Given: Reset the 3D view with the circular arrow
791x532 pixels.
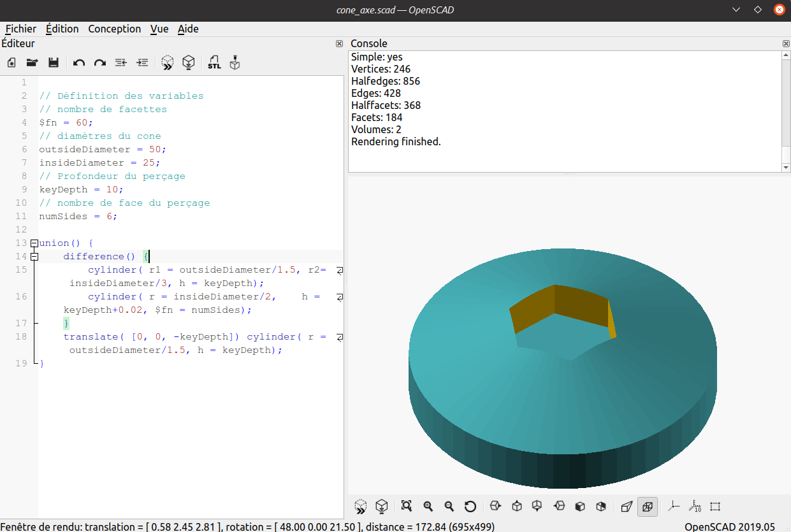Looking at the screenshot, I should point(470,506).
